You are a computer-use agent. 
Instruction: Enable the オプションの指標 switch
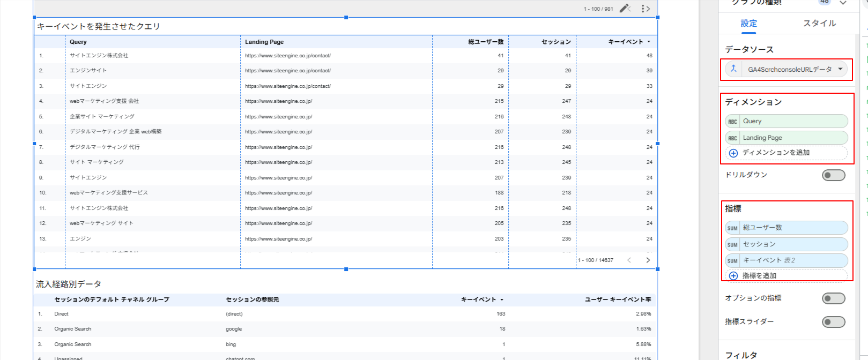click(x=834, y=298)
